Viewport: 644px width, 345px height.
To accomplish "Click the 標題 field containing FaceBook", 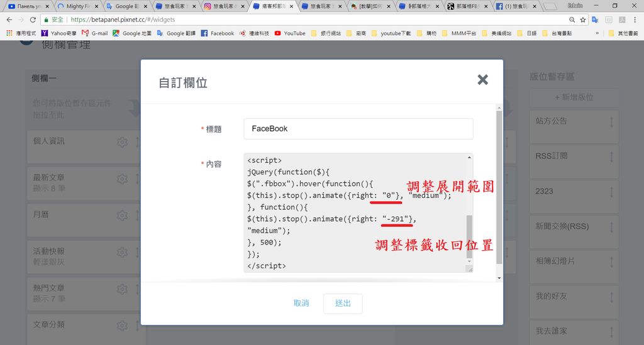I will [358, 129].
